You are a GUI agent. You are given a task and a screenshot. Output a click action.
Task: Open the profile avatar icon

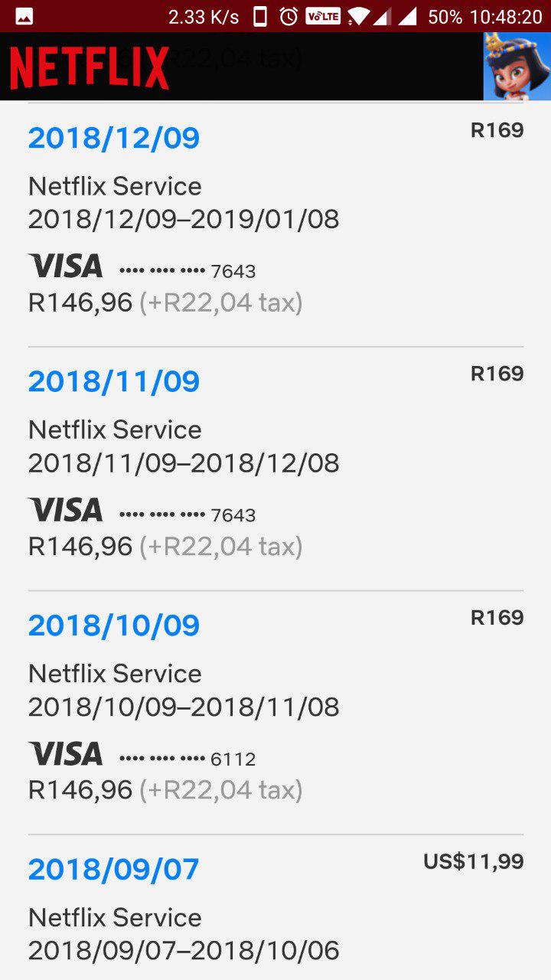tap(517, 66)
